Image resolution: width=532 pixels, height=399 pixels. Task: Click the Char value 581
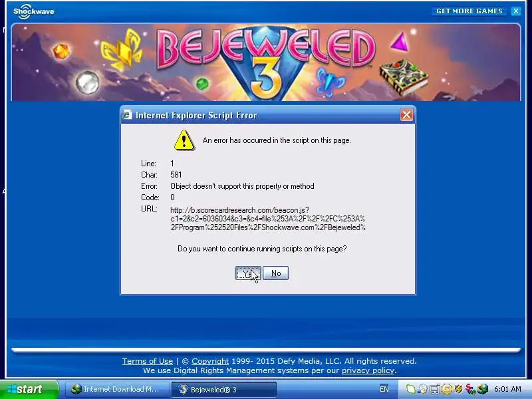click(176, 175)
